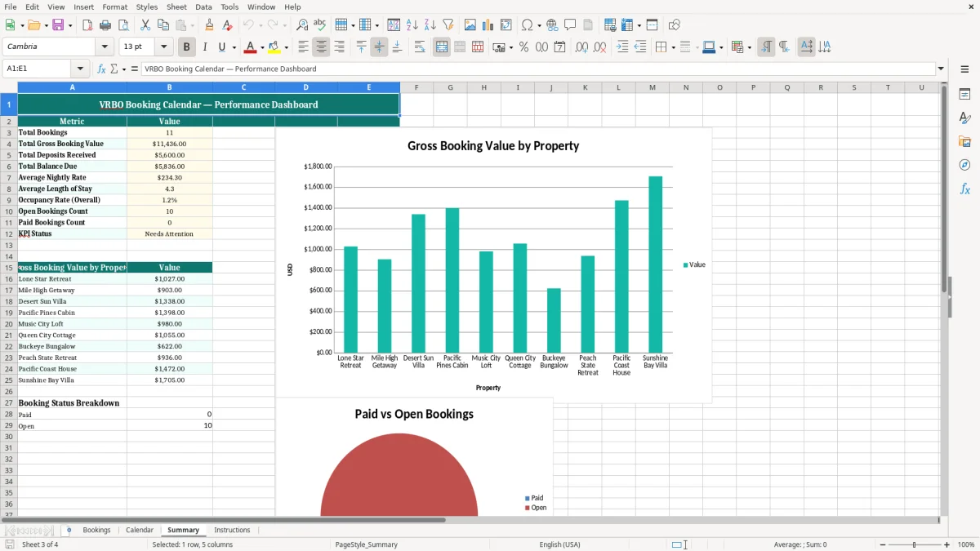
Task: Open sidebar Properties panel icon
Action: pos(964,95)
